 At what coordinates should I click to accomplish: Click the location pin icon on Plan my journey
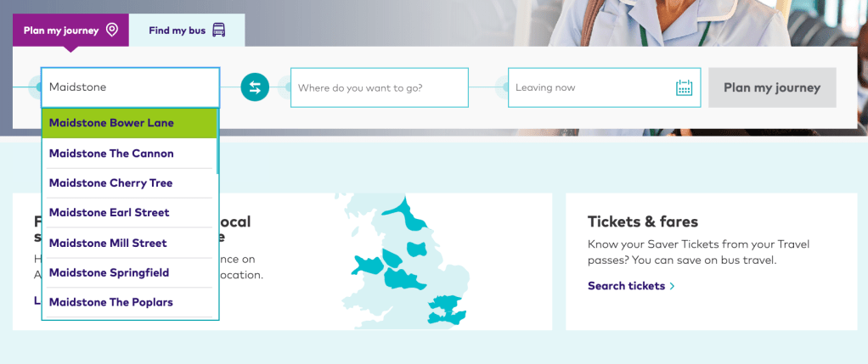[x=112, y=31]
